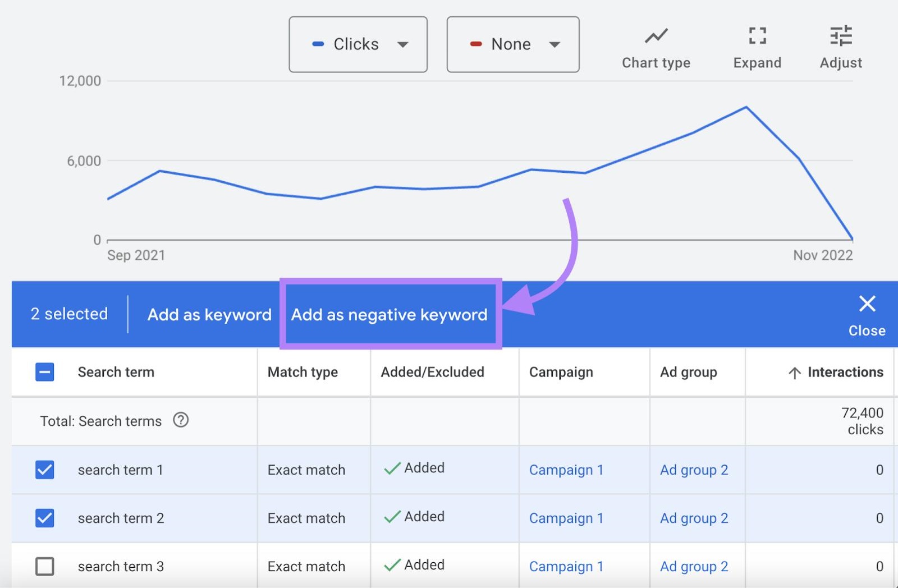Screen dimensions: 898x588
Task: Click the Search term column header
Action: (116, 372)
